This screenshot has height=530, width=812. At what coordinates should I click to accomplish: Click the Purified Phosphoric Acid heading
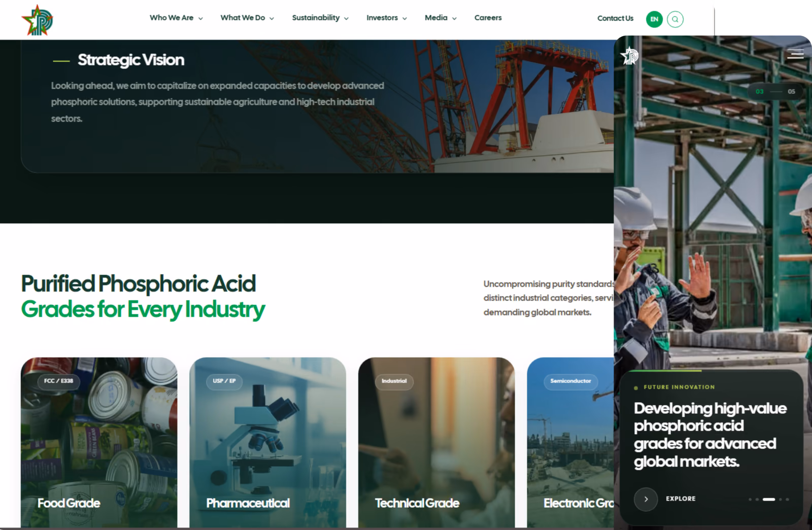click(x=139, y=284)
